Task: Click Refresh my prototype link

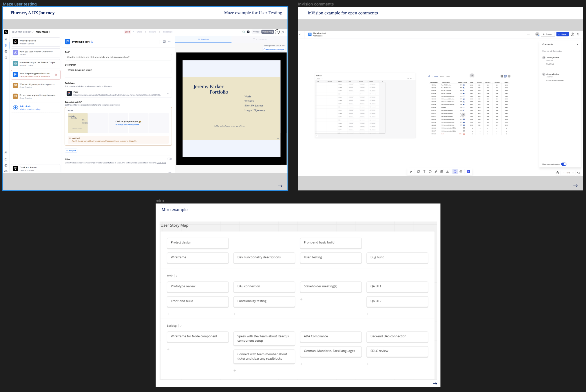Action: point(274,49)
